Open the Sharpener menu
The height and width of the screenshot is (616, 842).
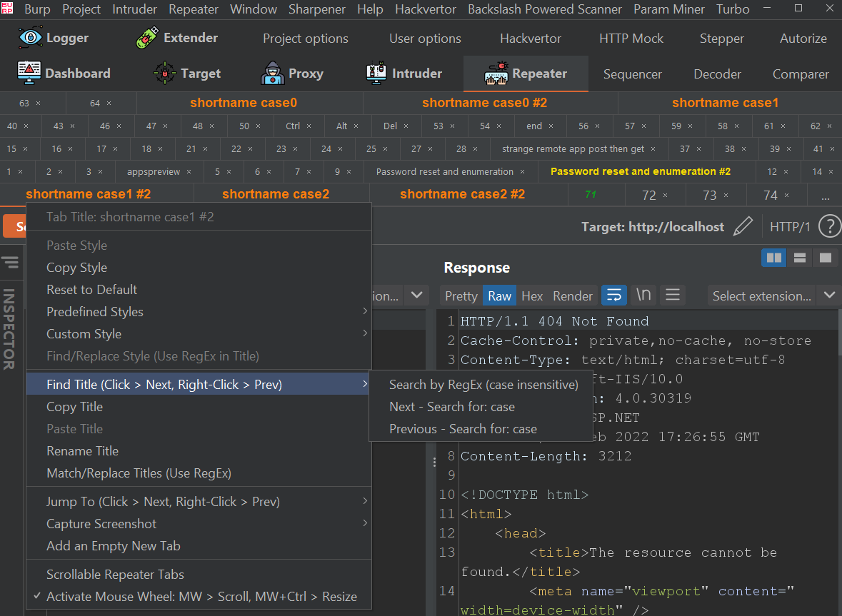(x=317, y=9)
